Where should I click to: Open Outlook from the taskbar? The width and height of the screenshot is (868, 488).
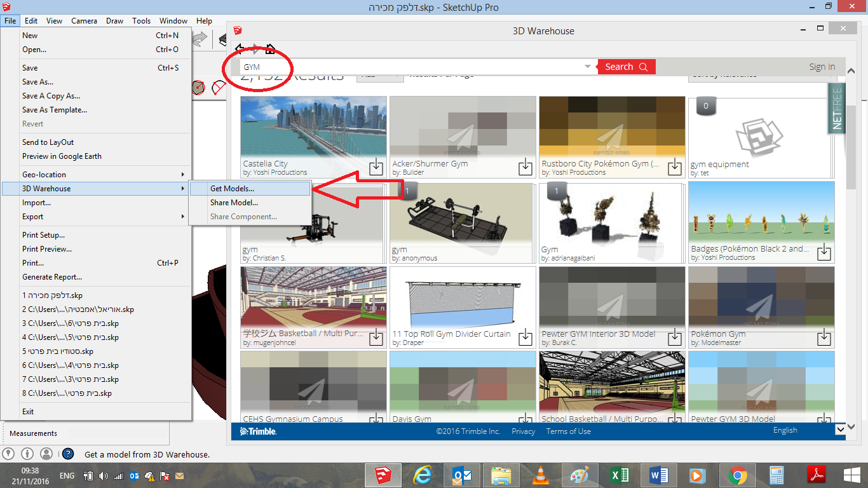462,475
